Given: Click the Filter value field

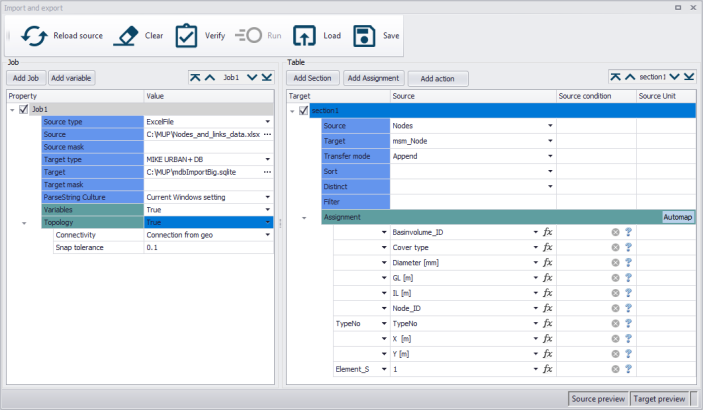Looking at the screenshot, I should pos(473,202).
